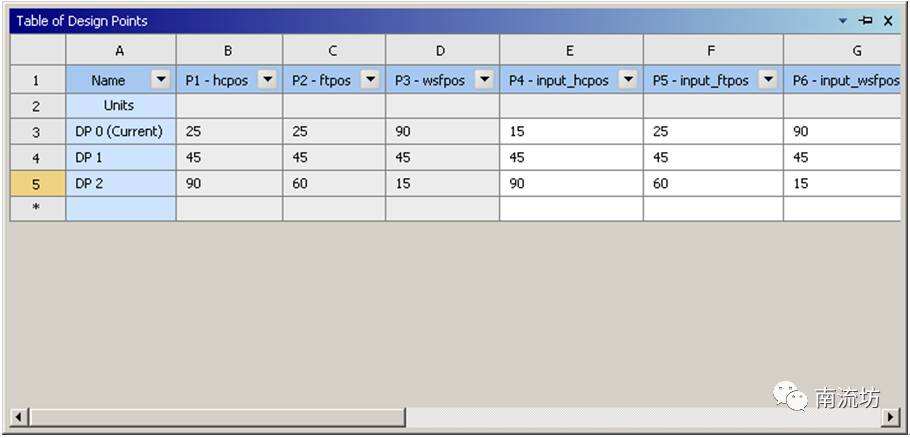
Task: Edit P6 - input_wsfpos value 15 for DP 2
Action: coord(842,184)
